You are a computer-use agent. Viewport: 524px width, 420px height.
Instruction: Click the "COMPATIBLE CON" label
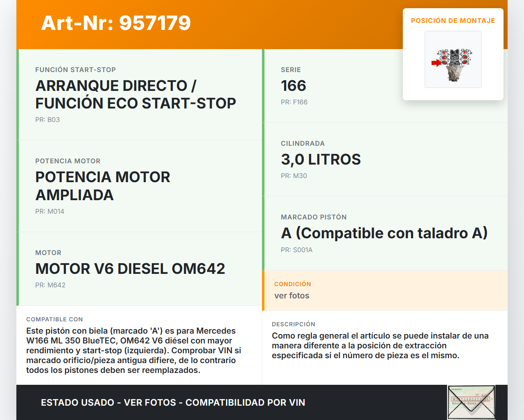(x=54, y=319)
